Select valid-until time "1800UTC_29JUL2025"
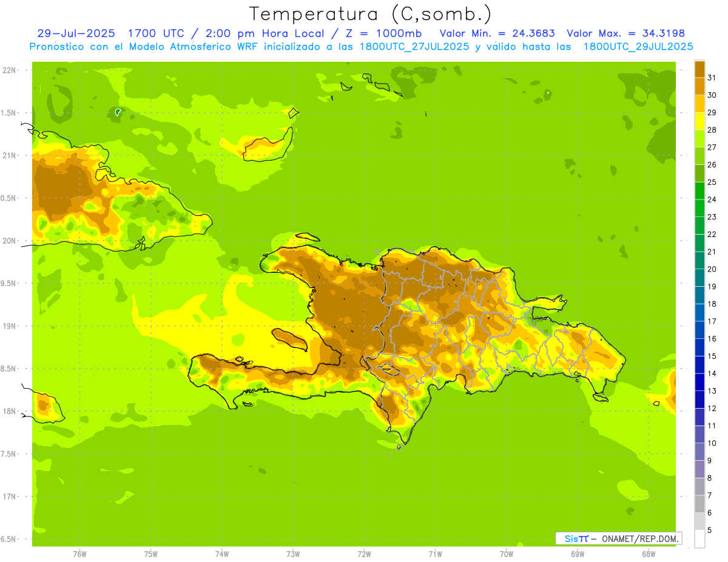Viewport: 728px width, 562px height. (638, 46)
